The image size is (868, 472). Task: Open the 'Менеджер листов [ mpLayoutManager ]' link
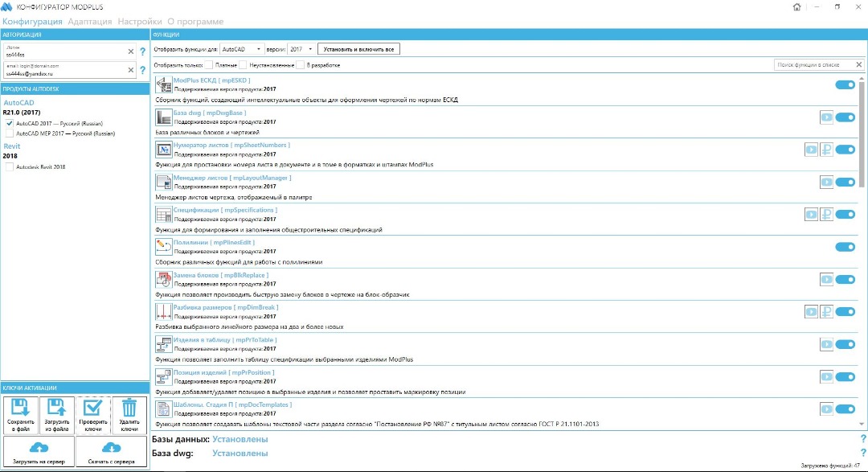[232, 178]
